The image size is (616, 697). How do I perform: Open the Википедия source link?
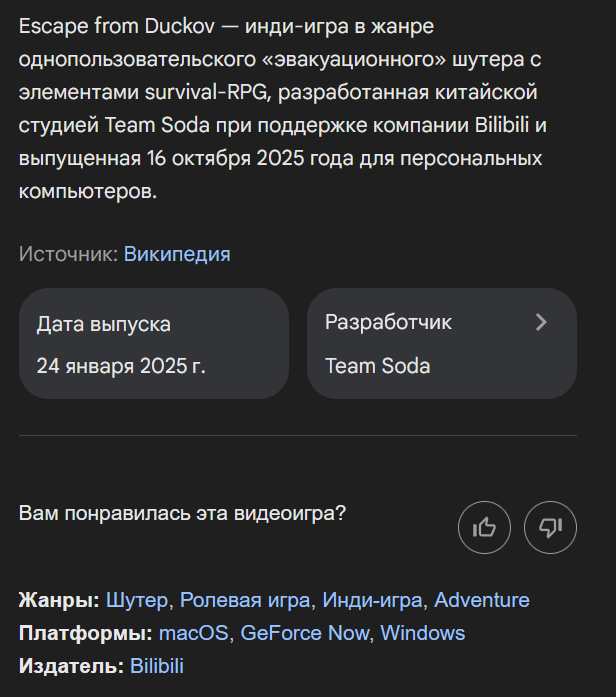click(x=177, y=254)
